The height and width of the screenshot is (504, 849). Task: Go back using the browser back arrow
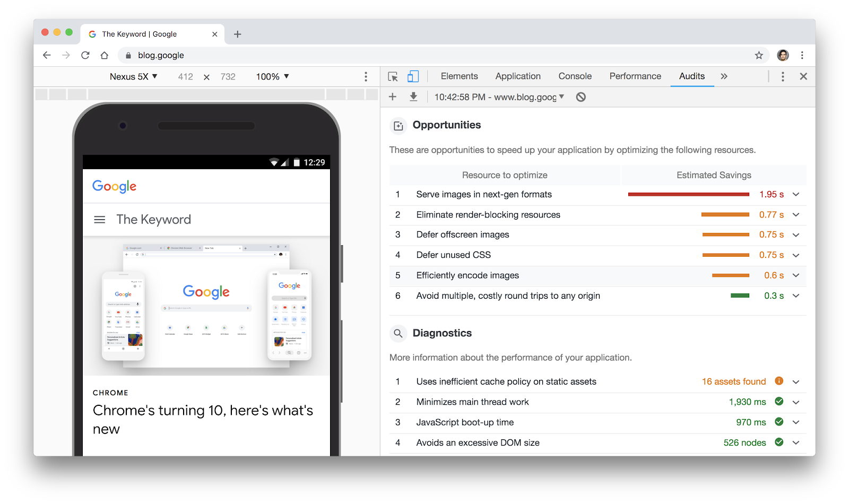click(x=47, y=55)
